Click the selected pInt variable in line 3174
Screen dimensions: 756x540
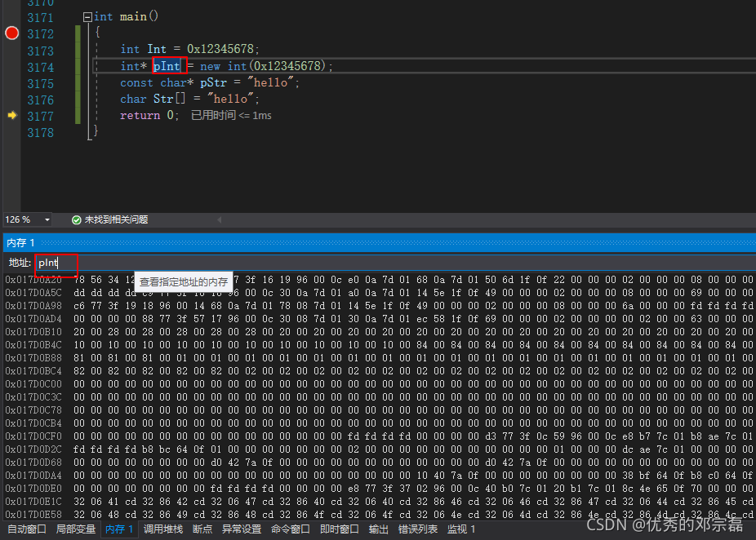(167, 65)
